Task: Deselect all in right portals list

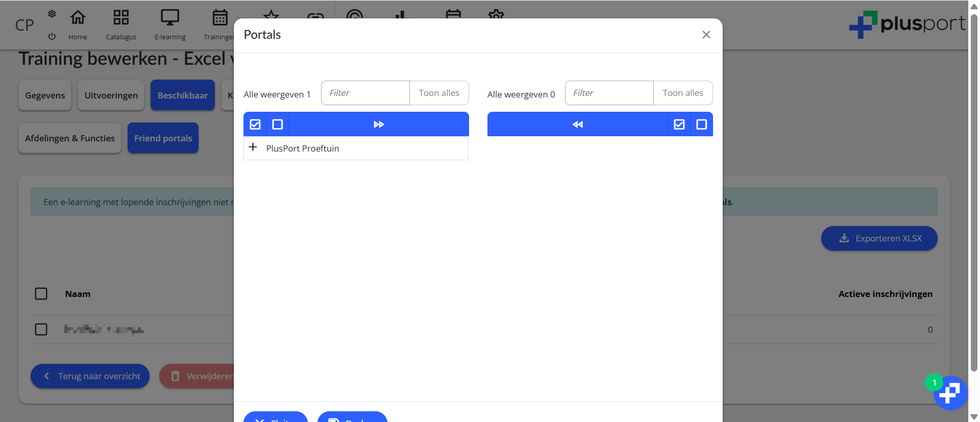Action: click(702, 124)
